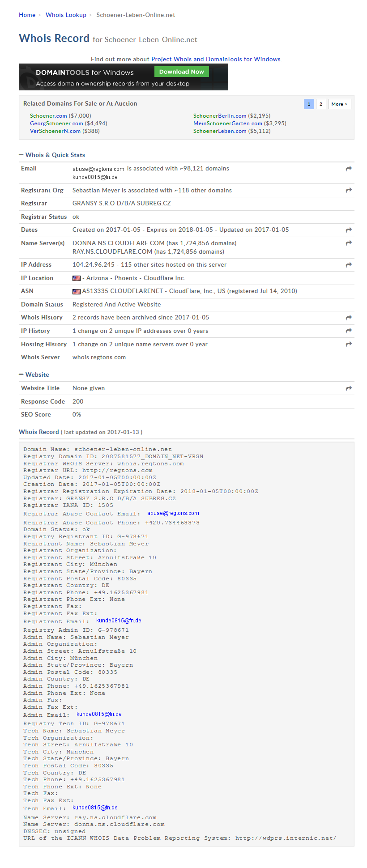Image resolution: width=367 pixels, height=868 pixels.
Task: Click the Registrar Abuse Contact Phone line
Action: click(111, 523)
